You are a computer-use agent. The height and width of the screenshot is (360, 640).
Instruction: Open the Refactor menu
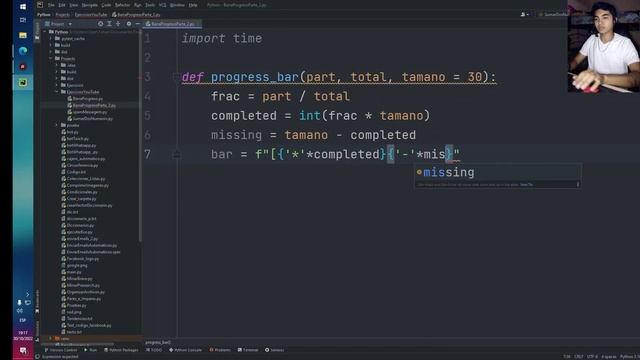[x=122, y=5]
